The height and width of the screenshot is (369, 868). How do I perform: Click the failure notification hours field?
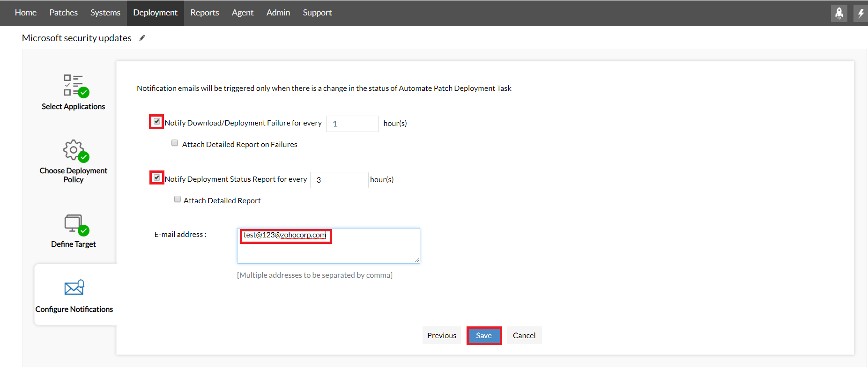click(x=352, y=124)
